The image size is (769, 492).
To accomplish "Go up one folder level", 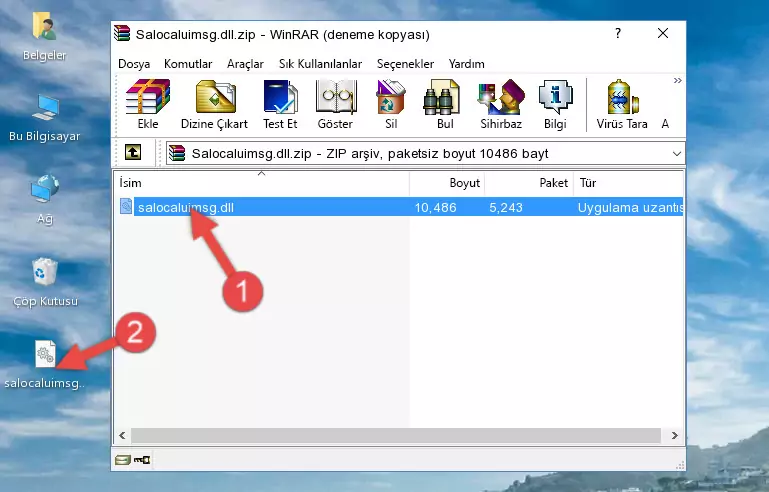I will 133,153.
